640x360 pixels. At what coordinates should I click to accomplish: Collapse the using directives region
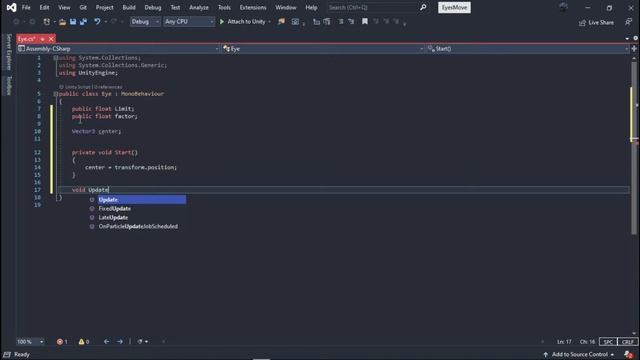[56, 58]
